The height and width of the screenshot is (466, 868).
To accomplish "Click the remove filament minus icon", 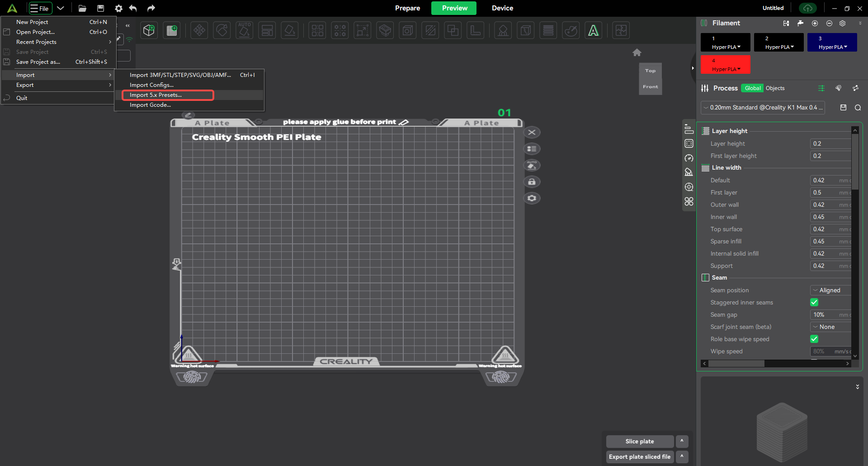I will pos(829,23).
